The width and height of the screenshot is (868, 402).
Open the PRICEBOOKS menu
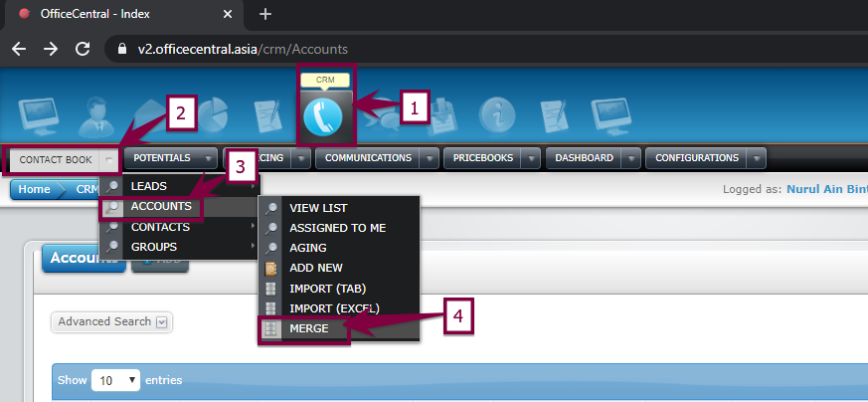coord(482,158)
